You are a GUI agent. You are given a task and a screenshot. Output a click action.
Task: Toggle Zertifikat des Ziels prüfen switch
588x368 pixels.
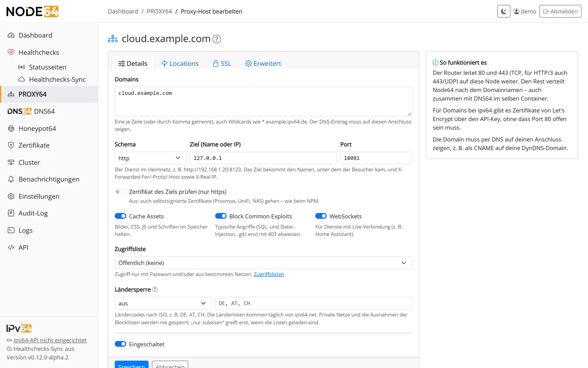pyautogui.click(x=120, y=192)
